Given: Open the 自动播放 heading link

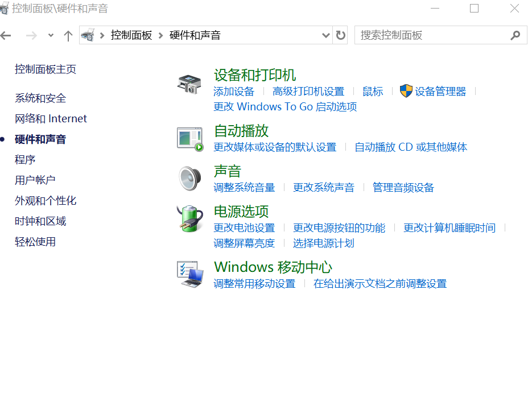Looking at the screenshot, I should (241, 130).
